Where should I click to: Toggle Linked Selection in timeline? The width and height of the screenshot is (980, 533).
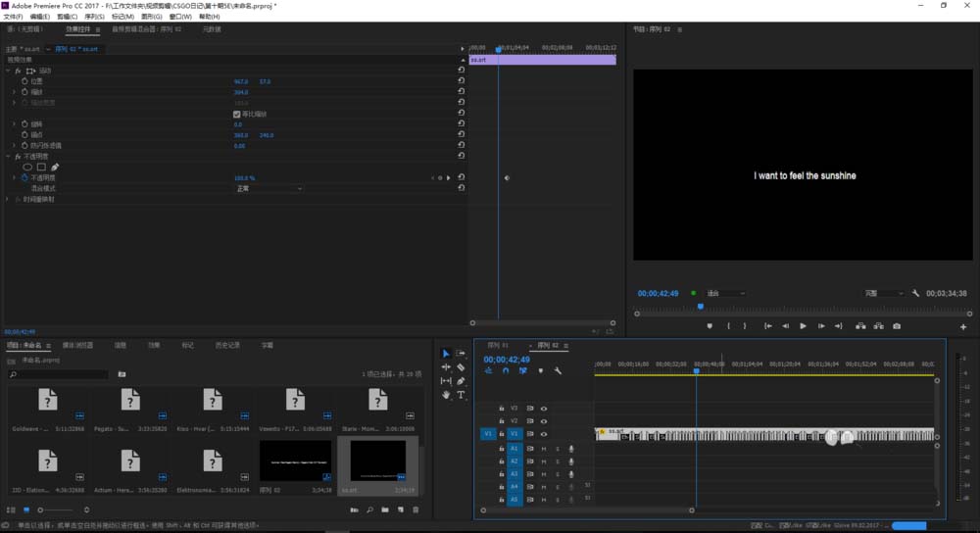pyautogui.click(x=523, y=371)
